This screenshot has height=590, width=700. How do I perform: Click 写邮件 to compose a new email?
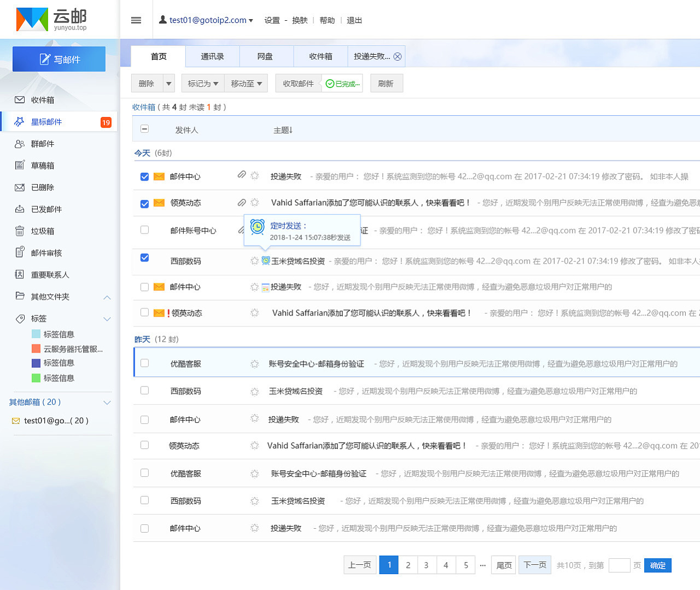coord(59,59)
